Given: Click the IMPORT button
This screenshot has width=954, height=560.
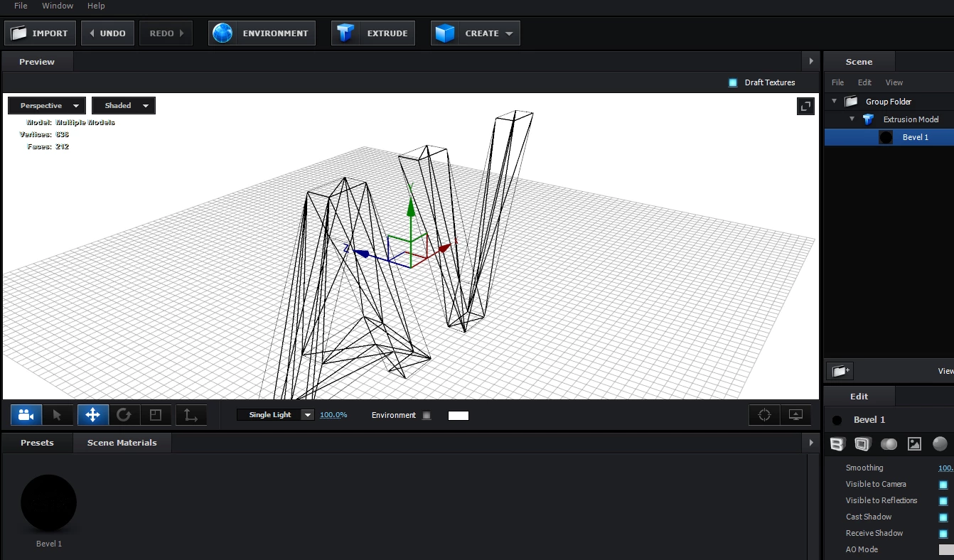Looking at the screenshot, I should tap(41, 33).
